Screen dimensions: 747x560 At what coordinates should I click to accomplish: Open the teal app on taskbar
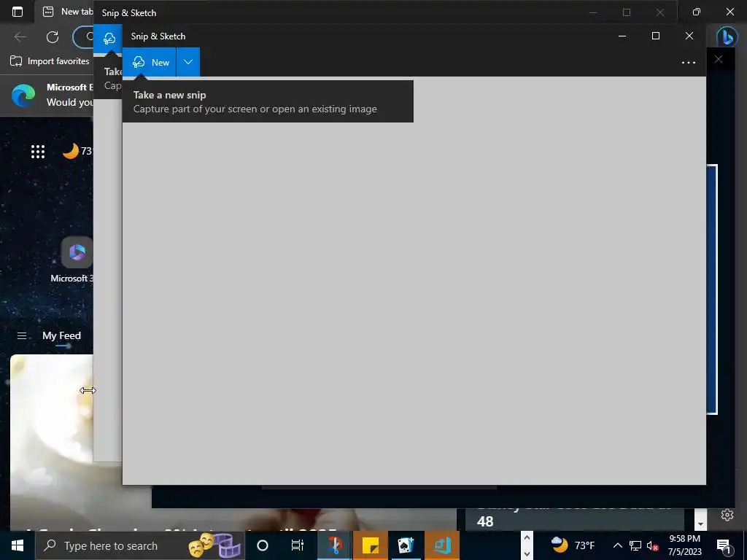point(442,545)
